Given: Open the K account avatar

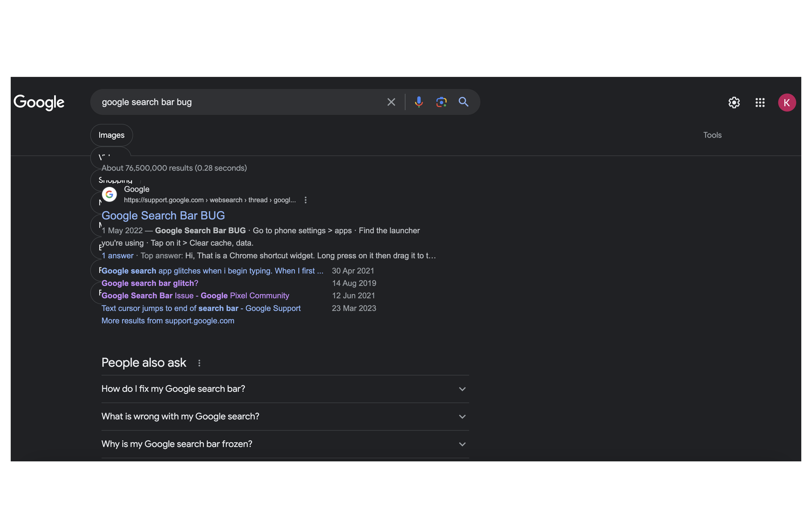Looking at the screenshot, I should (x=787, y=103).
